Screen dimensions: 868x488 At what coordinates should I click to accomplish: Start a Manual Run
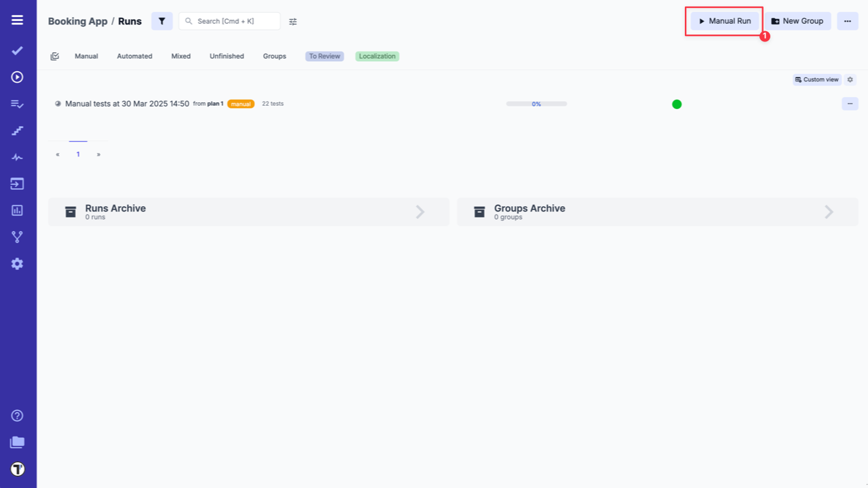(724, 21)
